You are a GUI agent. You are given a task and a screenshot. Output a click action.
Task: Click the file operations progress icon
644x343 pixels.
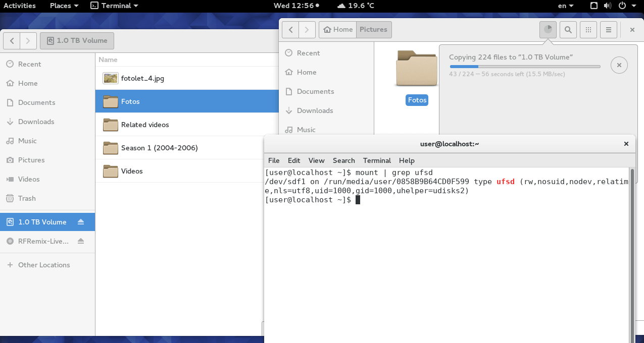click(x=548, y=30)
